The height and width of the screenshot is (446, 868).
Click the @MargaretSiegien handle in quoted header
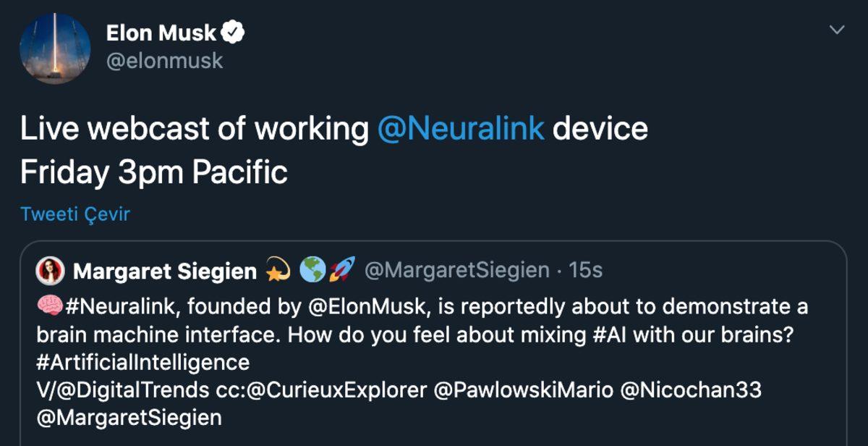[x=456, y=271]
